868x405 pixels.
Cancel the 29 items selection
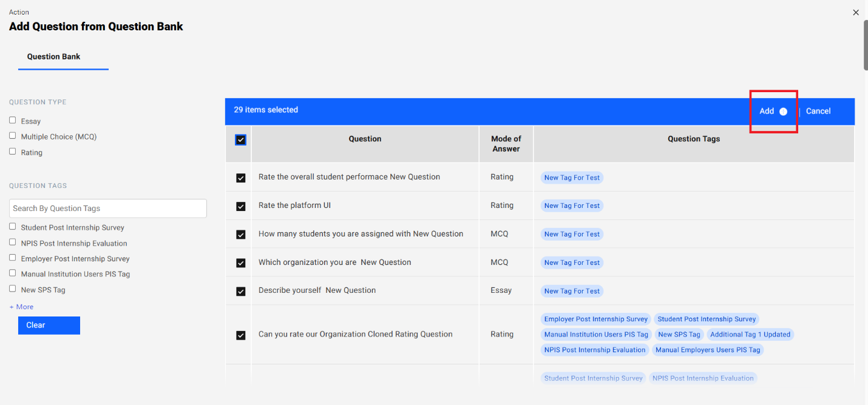818,111
